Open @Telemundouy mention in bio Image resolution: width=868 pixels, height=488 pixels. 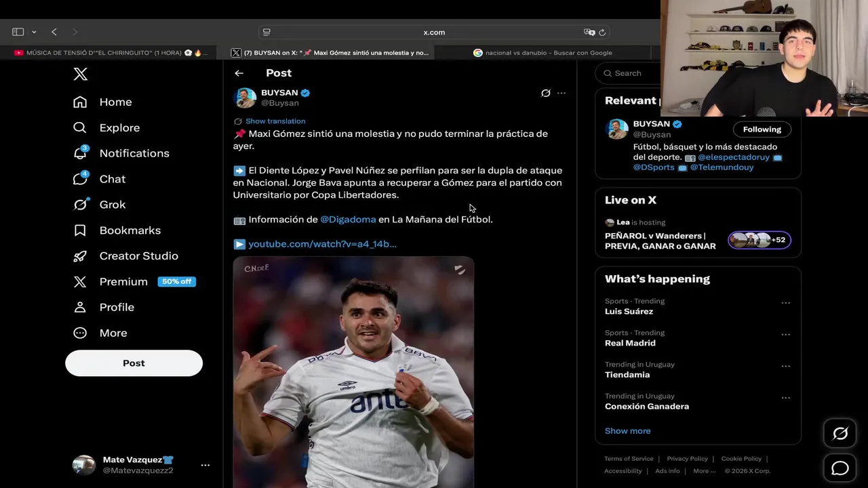pos(722,167)
